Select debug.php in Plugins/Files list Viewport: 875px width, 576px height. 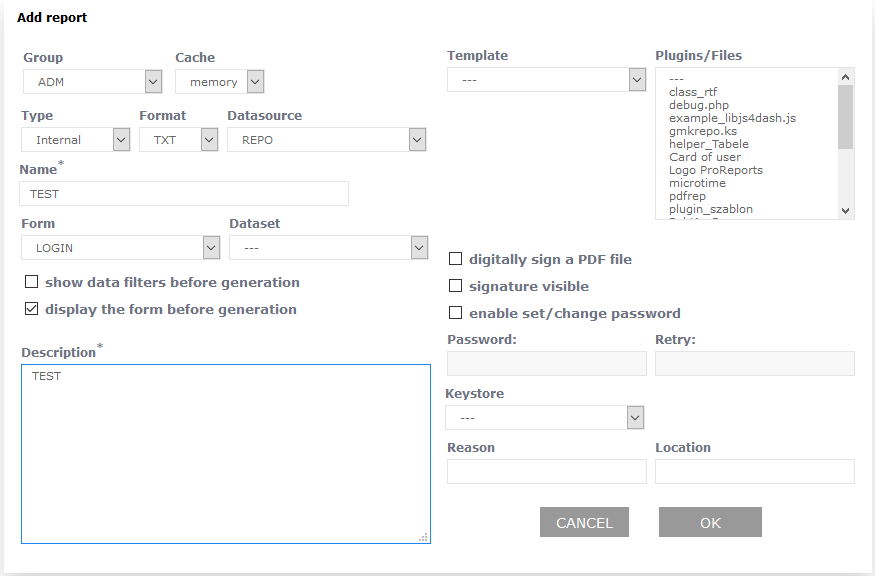(698, 105)
